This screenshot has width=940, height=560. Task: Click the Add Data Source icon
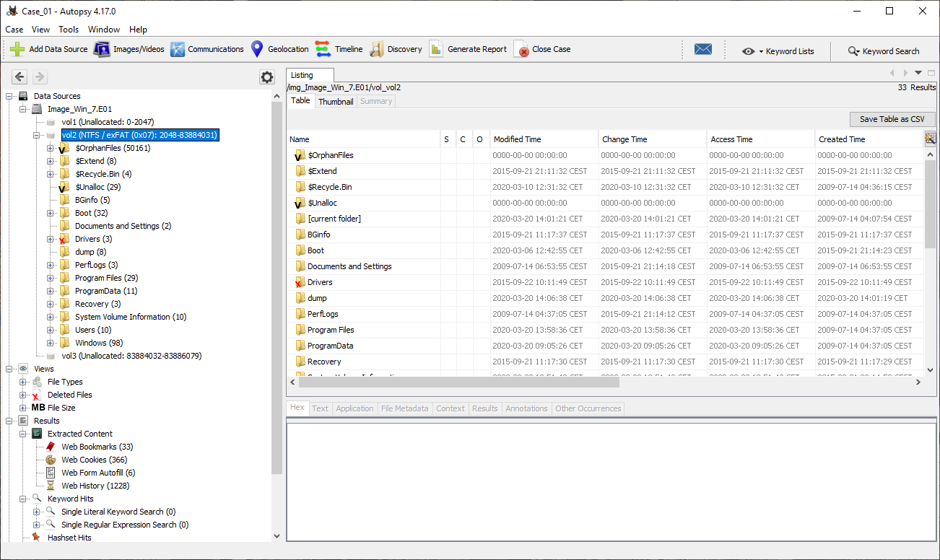[17, 49]
